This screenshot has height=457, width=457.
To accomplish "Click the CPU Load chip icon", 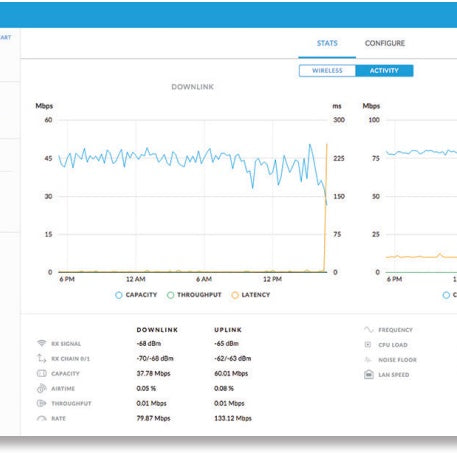I will point(368,345).
